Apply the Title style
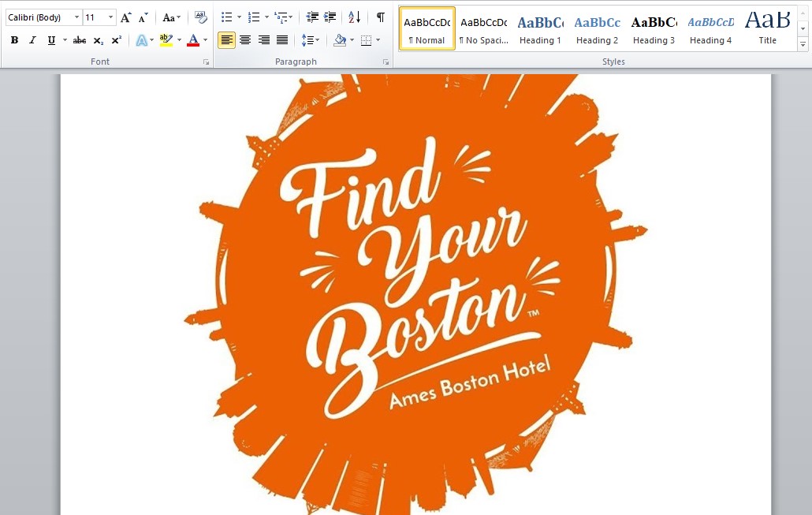The height and width of the screenshot is (515, 812). [768, 28]
